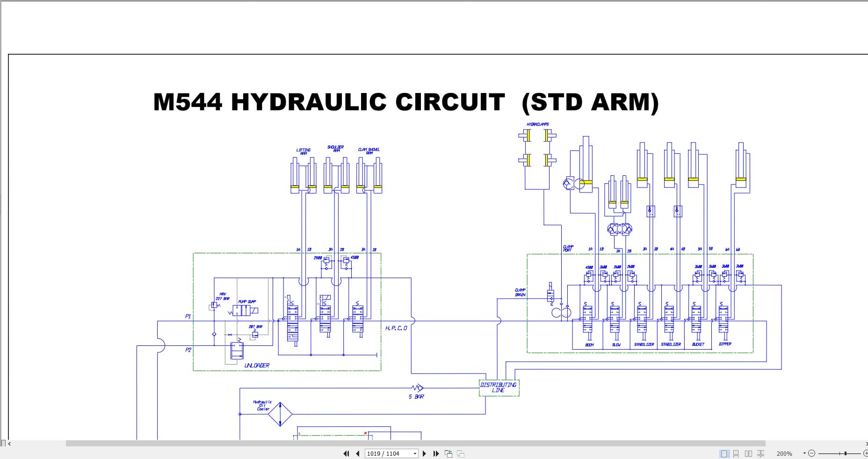Click the CLAMP PORT label
Image resolution: width=868 pixels, height=459 pixels.
tap(568, 248)
